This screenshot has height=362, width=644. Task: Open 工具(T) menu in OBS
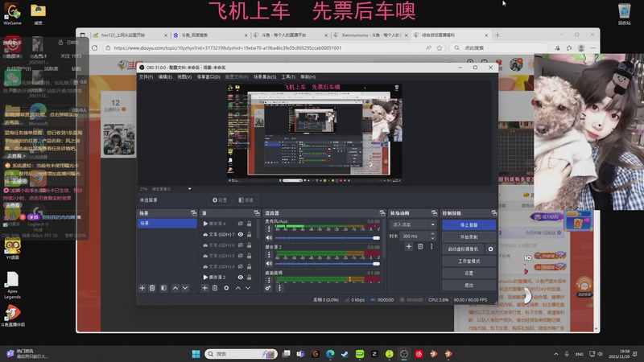coord(288,76)
